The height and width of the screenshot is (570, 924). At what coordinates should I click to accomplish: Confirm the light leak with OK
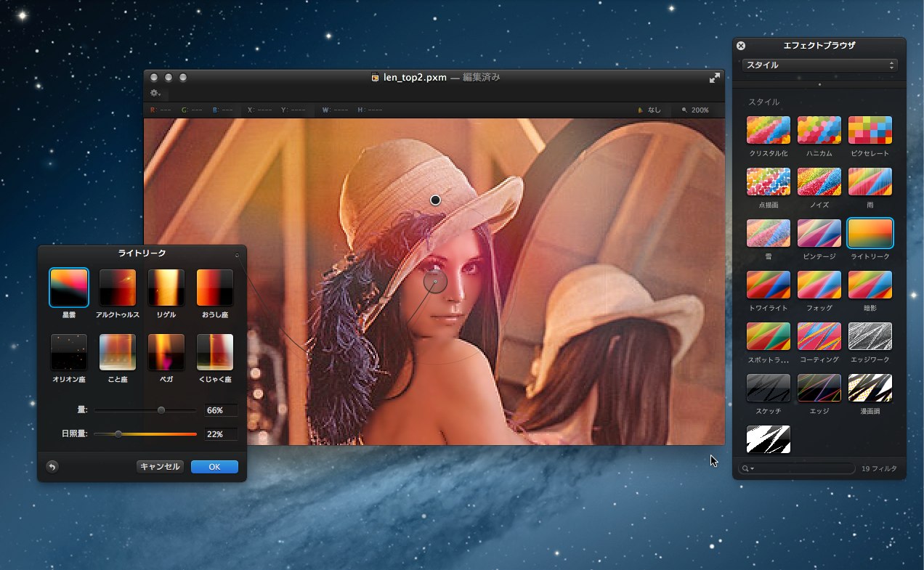[214, 467]
